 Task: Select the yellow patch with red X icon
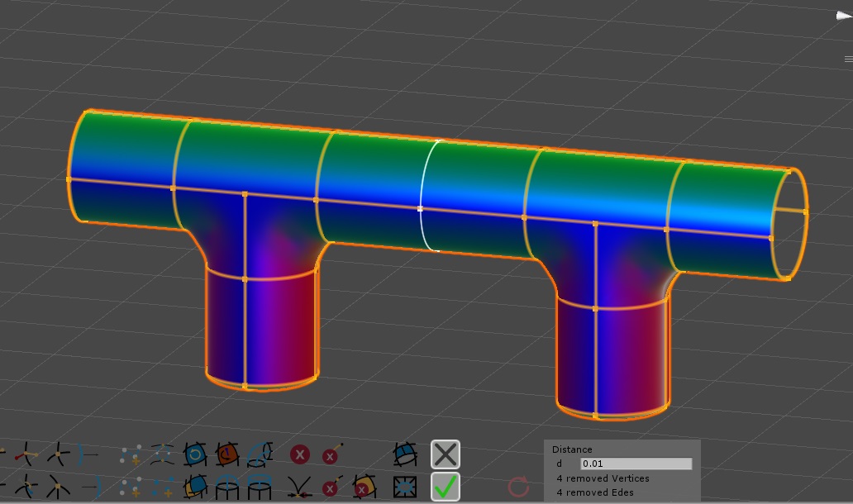[364, 487]
